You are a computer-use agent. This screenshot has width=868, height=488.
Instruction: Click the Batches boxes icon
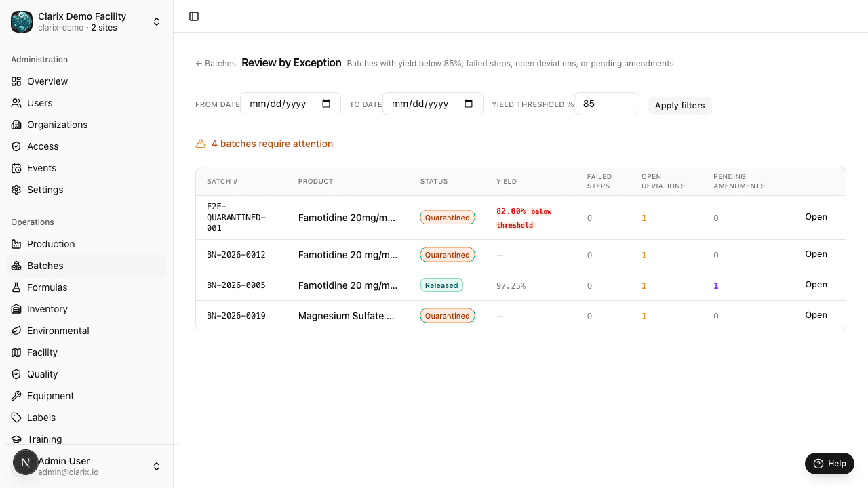(x=16, y=266)
